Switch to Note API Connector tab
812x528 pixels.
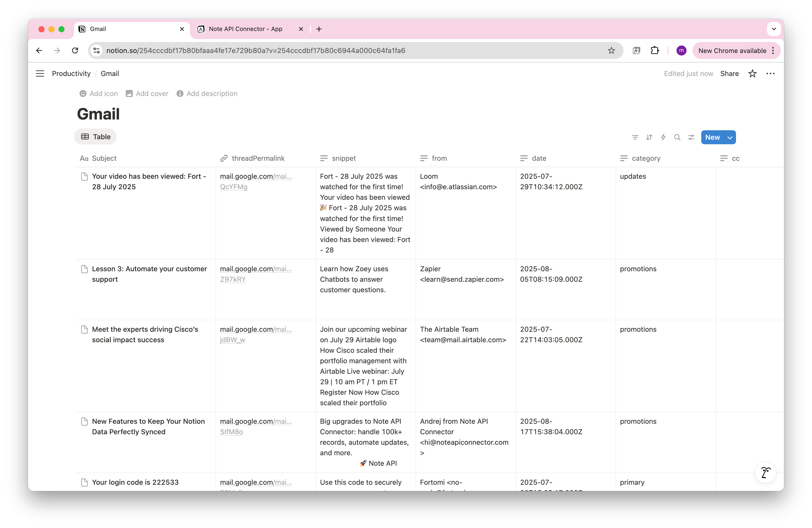[250, 29]
